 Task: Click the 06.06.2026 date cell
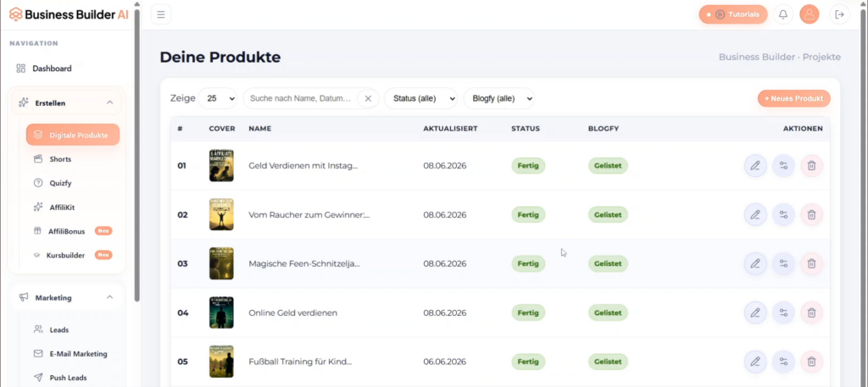pos(444,362)
